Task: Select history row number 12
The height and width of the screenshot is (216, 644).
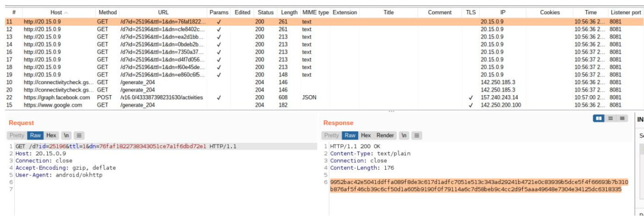Action: [x=324, y=29]
